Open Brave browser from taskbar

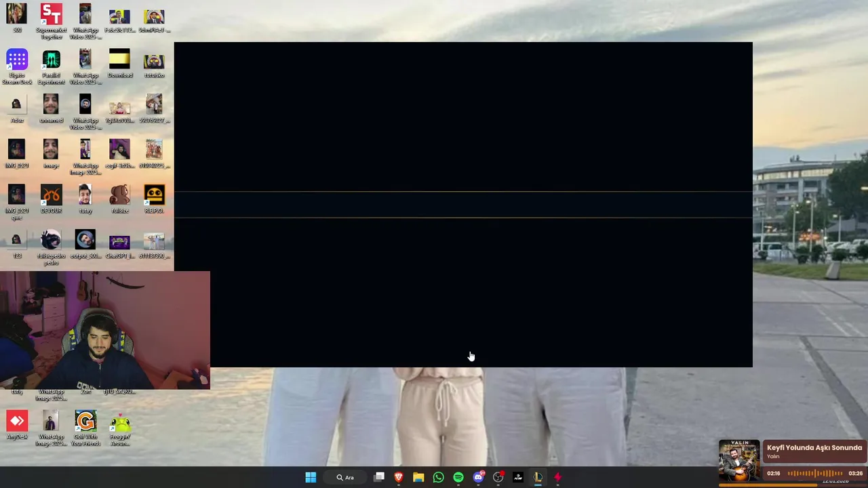399,477
